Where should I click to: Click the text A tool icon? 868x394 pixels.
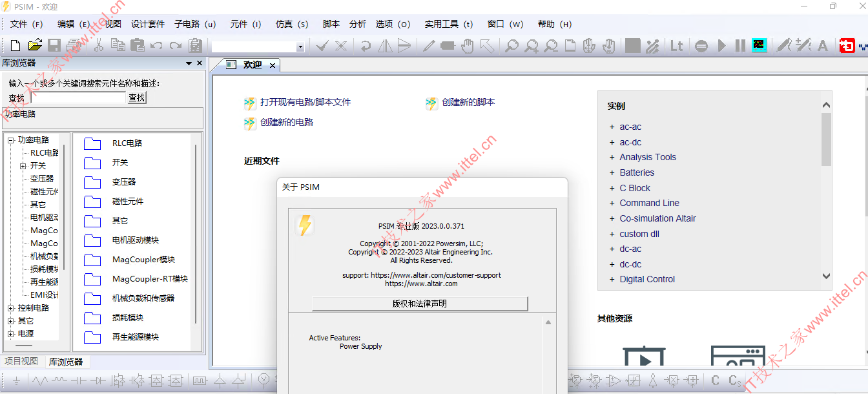(823, 46)
